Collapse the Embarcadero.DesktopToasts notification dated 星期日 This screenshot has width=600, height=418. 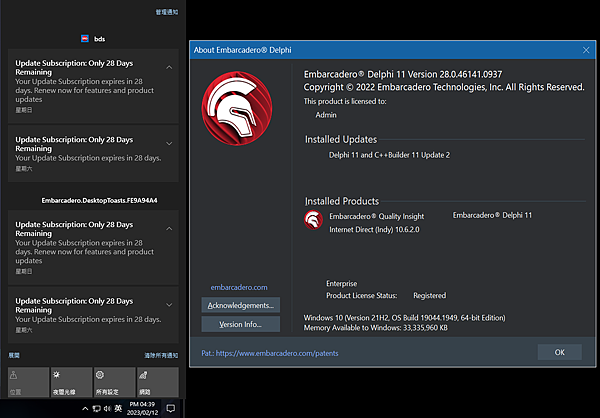click(169, 229)
